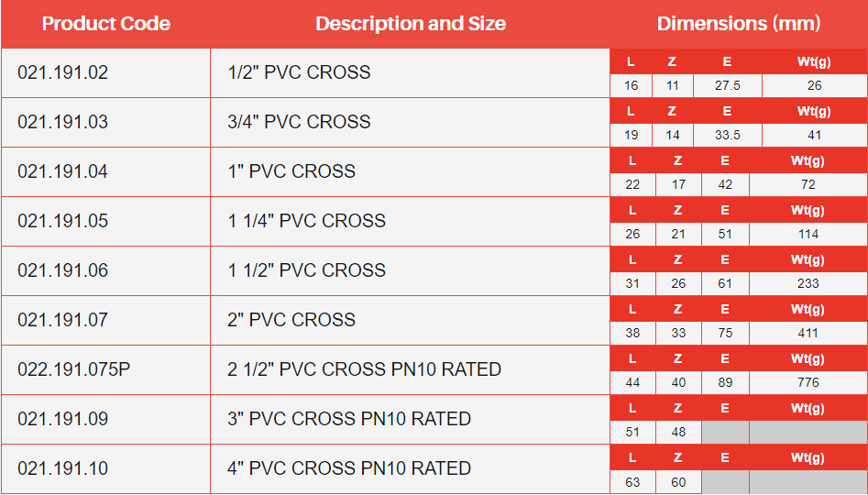868x495 pixels.
Task: Click the weight value 233
Action: (808, 283)
